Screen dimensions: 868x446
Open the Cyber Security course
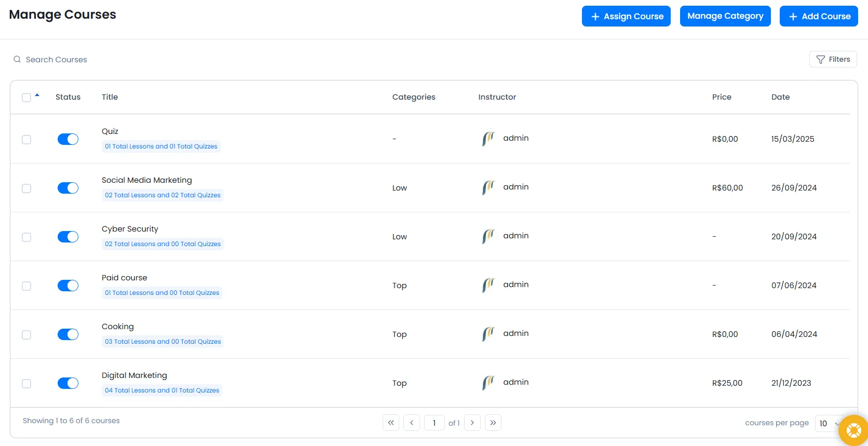pyautogui.click(x=130, y=229)
